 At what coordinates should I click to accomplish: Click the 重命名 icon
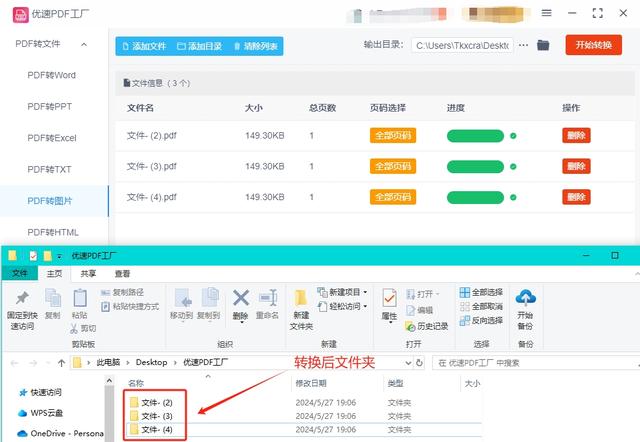pyautogui.click(x=268, y=298)
